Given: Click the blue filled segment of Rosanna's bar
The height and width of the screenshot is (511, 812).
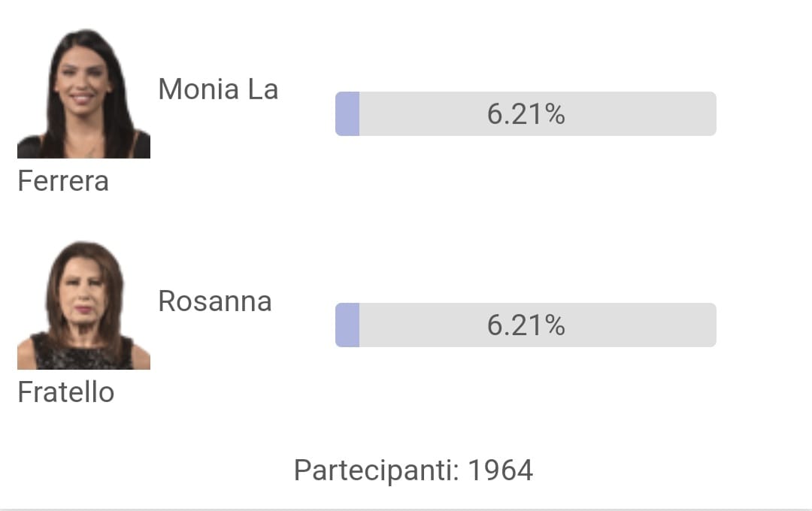Looking at the screenshot, I should 347,325.
